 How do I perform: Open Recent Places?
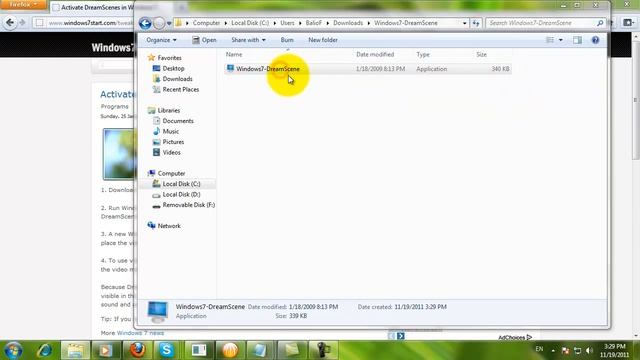180,89
